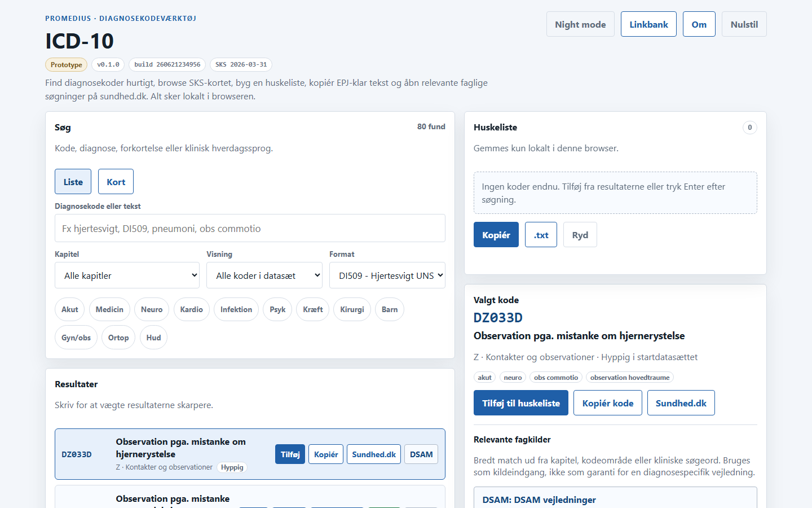812x508 pixels.
Task: Focus the Diagnosekode eller tekst search field
Action: [250, 229]
